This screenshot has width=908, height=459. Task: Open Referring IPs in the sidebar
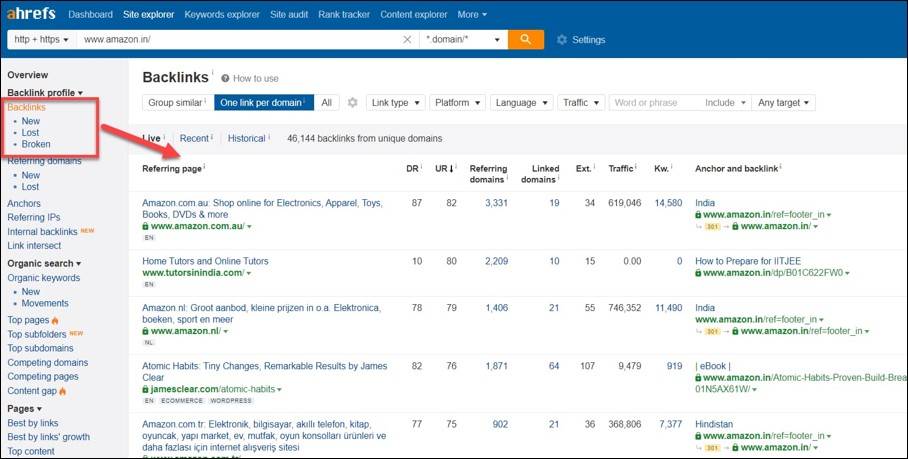point(34,218)
